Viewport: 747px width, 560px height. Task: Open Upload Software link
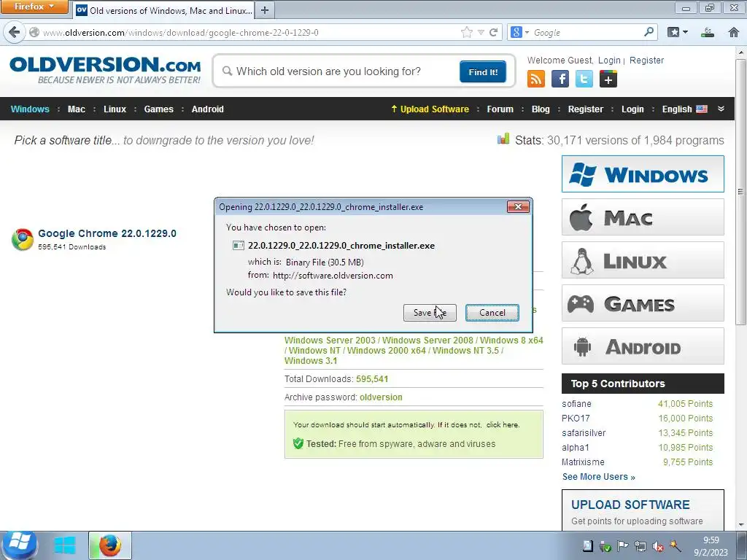click(430, 109)
